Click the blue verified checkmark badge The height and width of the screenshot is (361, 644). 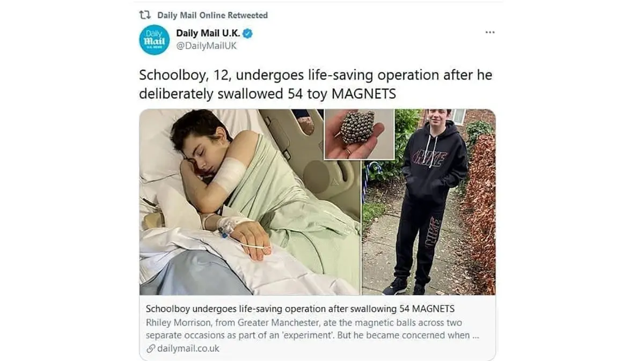(247, 33)
